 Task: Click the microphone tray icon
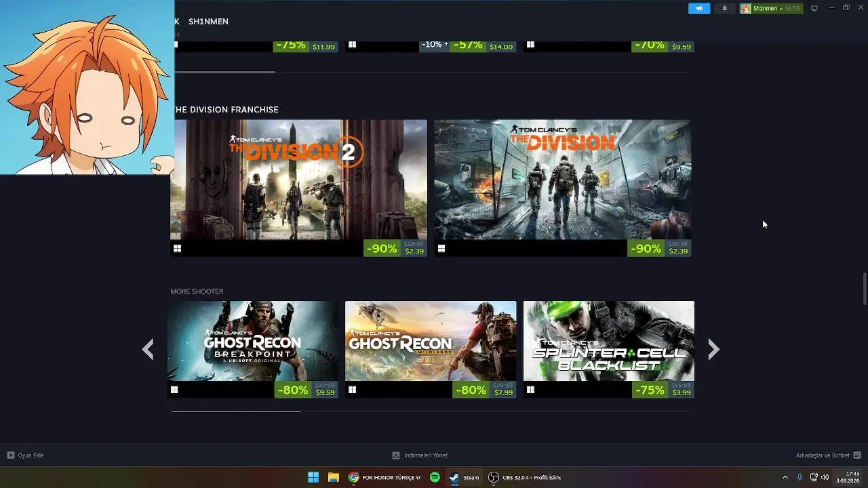800,477
